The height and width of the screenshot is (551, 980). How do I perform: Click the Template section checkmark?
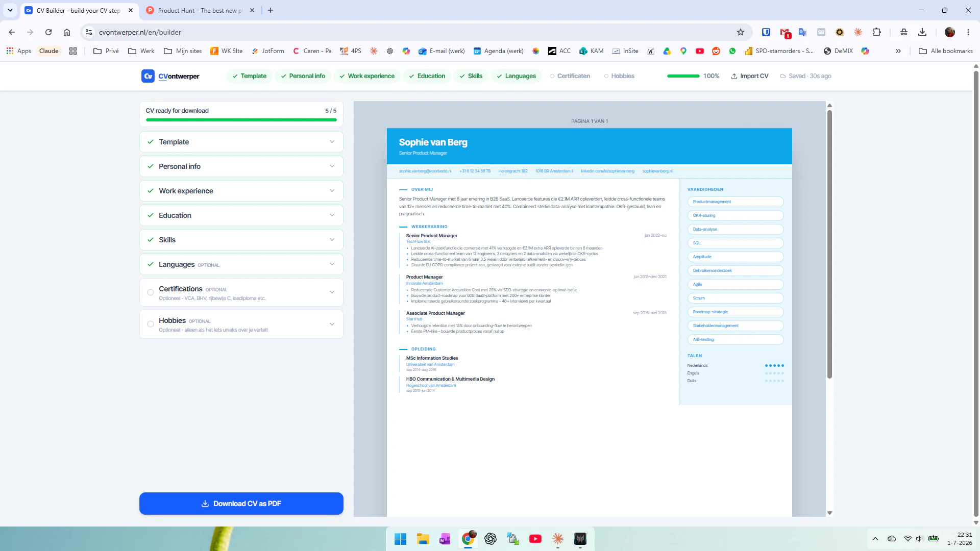(151, 142)
